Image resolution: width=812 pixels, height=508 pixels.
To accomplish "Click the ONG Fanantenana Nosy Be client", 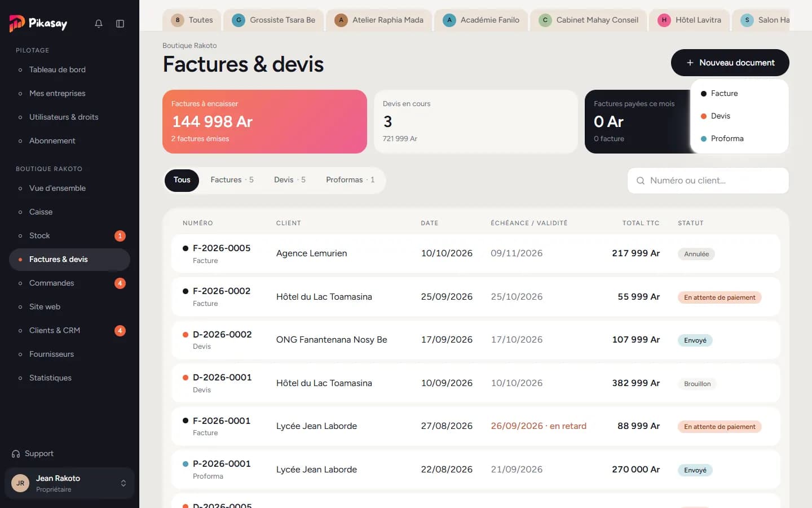I will (332, 340).
